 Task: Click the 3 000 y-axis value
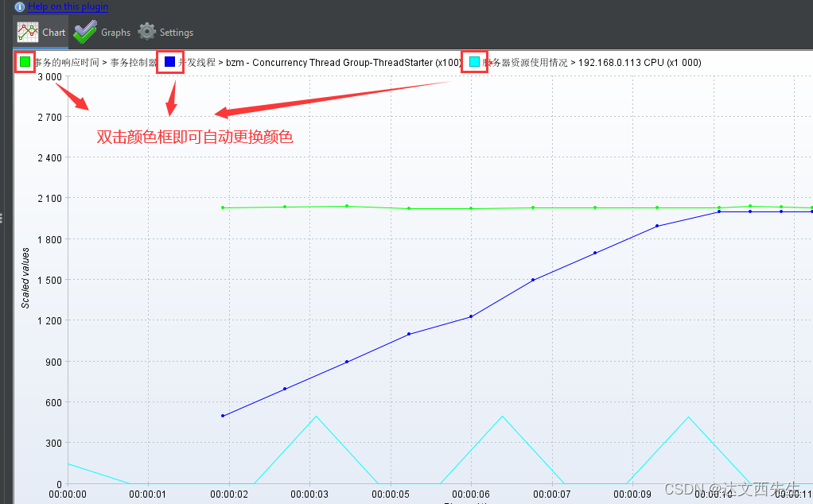coord(50,76)
